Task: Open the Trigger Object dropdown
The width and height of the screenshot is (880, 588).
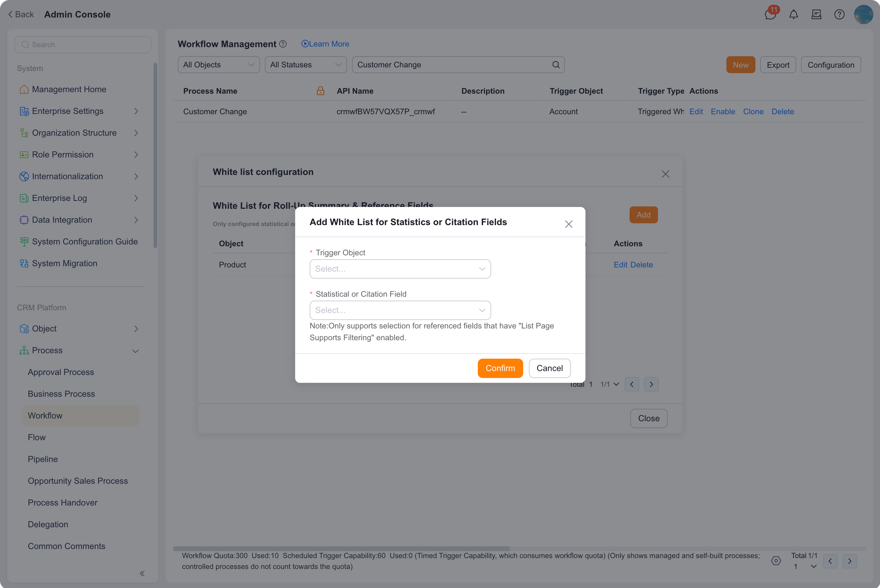Action: [400, 269]
